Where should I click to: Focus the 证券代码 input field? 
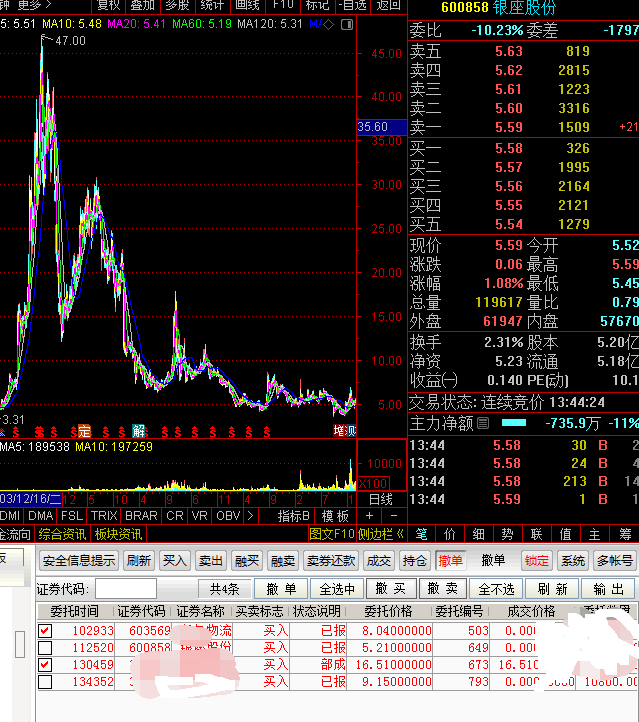point(126,589)
